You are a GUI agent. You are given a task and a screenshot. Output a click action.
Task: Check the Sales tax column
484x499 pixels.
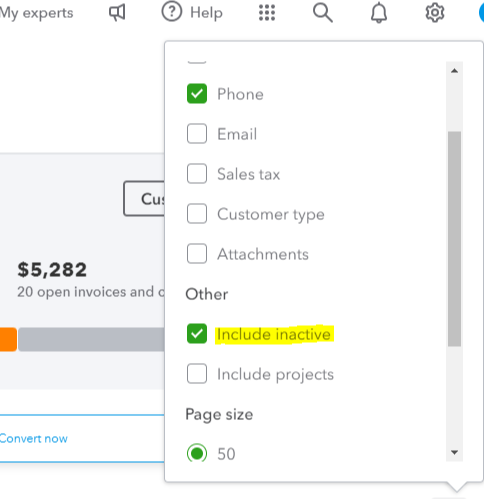click(197, 174)
